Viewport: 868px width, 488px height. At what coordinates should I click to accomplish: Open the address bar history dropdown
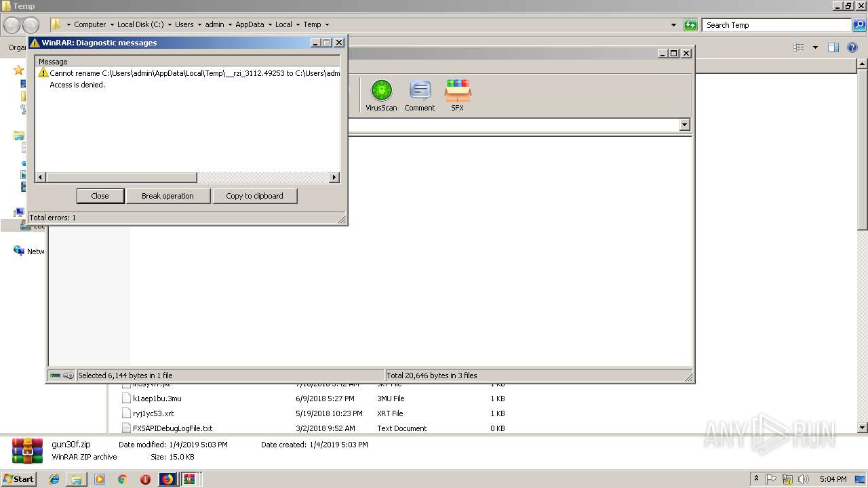(x=673, y=25)
